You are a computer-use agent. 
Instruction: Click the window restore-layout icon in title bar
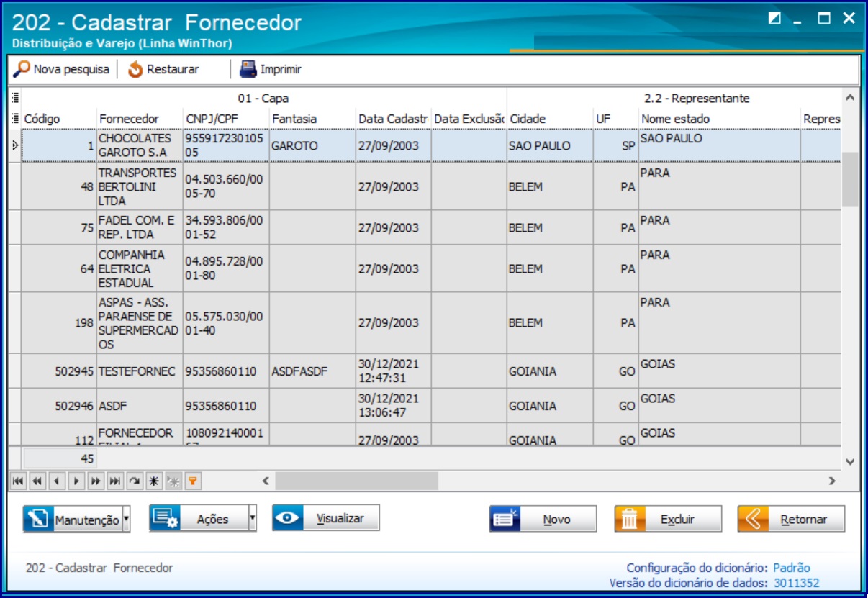[x=774, y=19]
